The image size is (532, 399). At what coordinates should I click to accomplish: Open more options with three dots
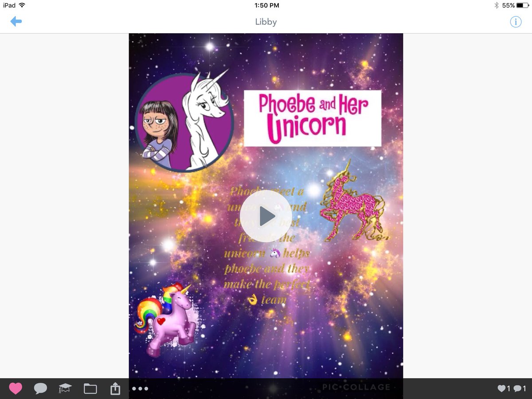pyautogui.click(x=140, y=389)
